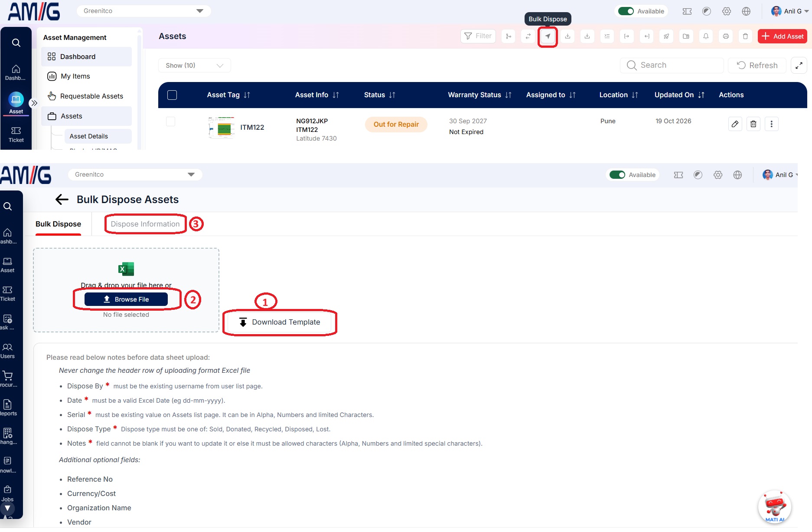This screenshot has width=812, height=532.
Task: Click the Download Template button
Action: click(x=280, y=322)
